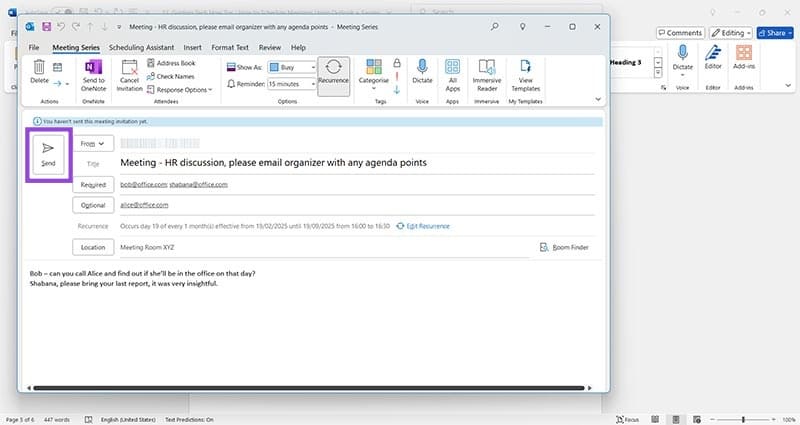Click the message body text about Bob calling Alice
This screenshot has width=800, height=425.
[x=142, y=273]
